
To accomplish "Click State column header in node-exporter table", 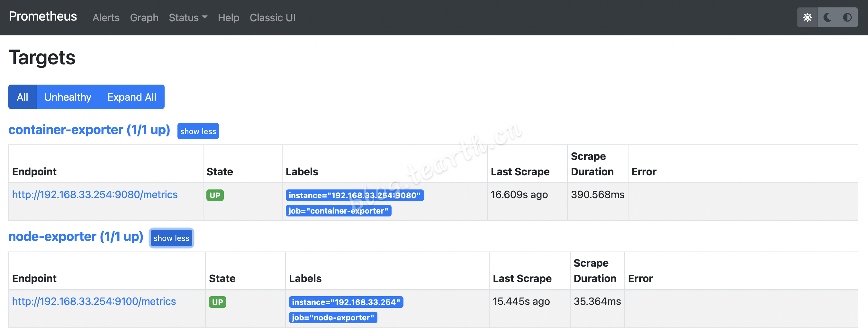I will (222, 279).
